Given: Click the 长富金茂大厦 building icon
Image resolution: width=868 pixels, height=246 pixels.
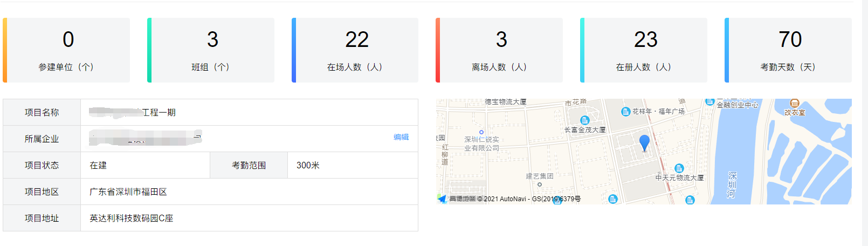Looking at the screenshot, I should 584,120.
